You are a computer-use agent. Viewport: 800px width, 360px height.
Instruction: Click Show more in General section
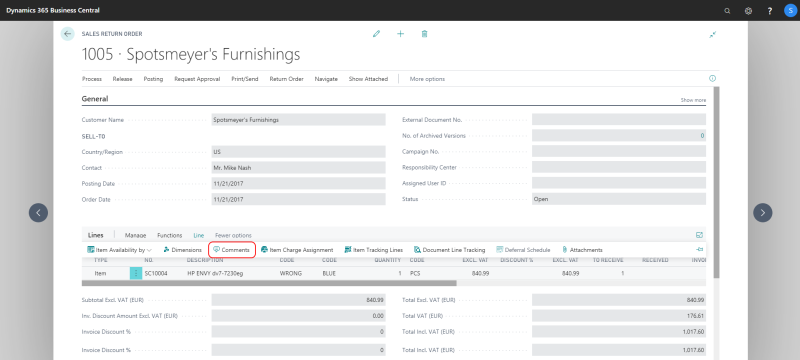(693, 100)
